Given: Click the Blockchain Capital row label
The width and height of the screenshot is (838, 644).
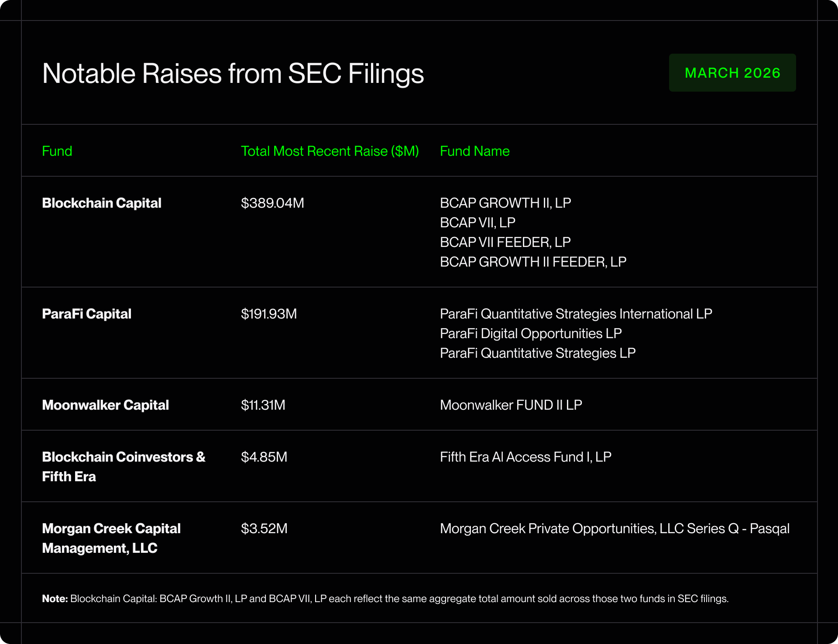Looking at the screenshot, I should tap(101, 203).
